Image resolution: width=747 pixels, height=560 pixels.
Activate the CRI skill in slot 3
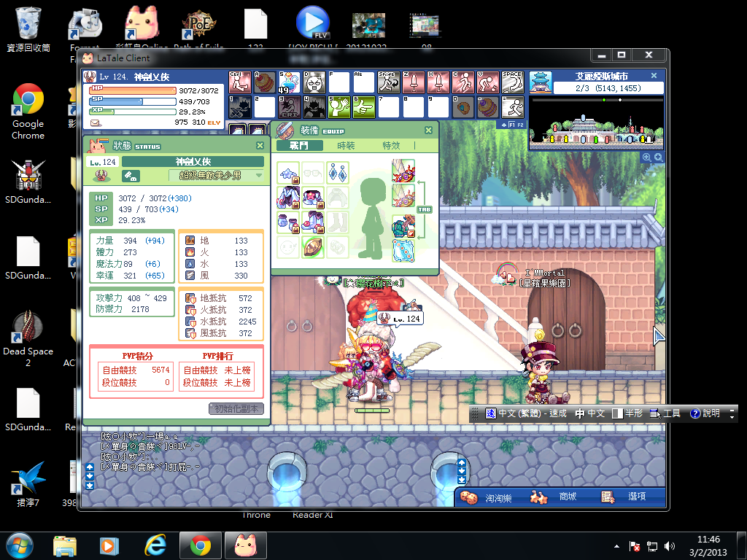coord(290,107)
